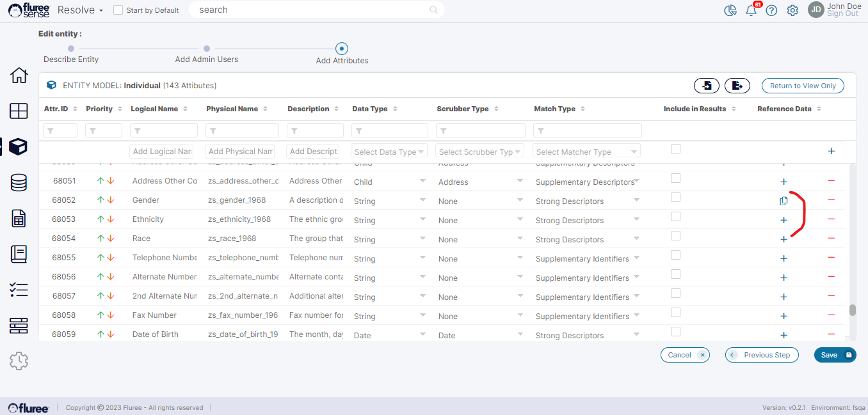Click the copy reference data icon for Gender
868x415 pixels.
[x=783, y=201]
